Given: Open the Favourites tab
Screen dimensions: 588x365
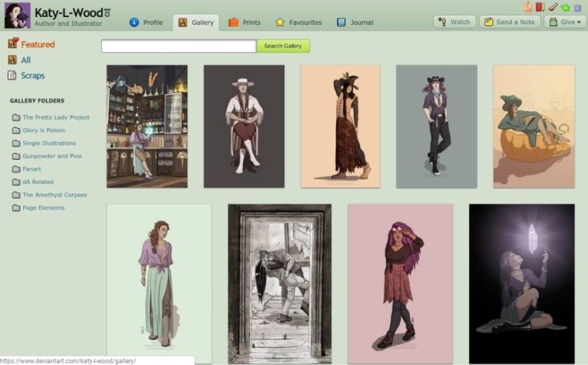Looking at the screenshot, I should point(299,22).
